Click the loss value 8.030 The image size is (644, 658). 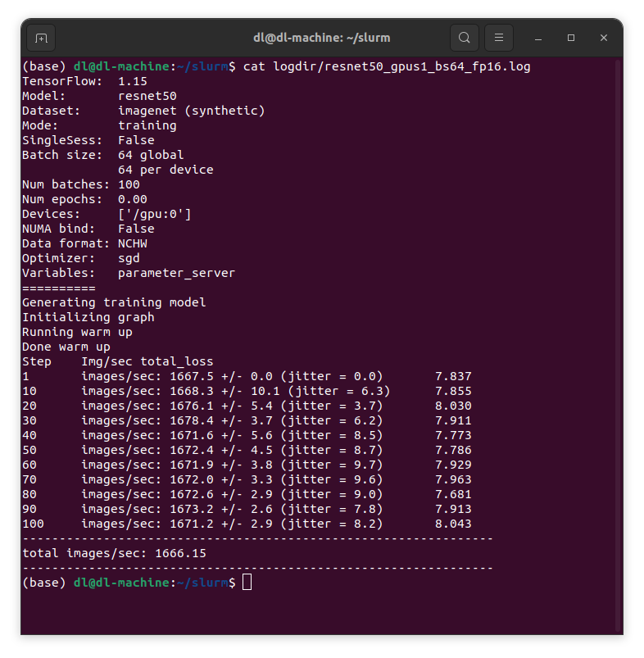(454, 406)
